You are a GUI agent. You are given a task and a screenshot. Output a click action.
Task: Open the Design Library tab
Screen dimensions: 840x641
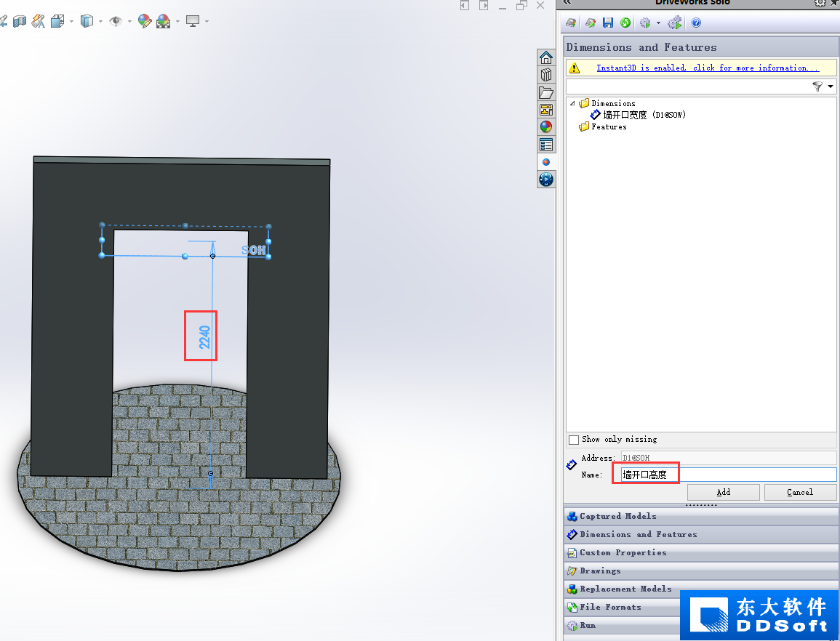click(x=546, y=75)
